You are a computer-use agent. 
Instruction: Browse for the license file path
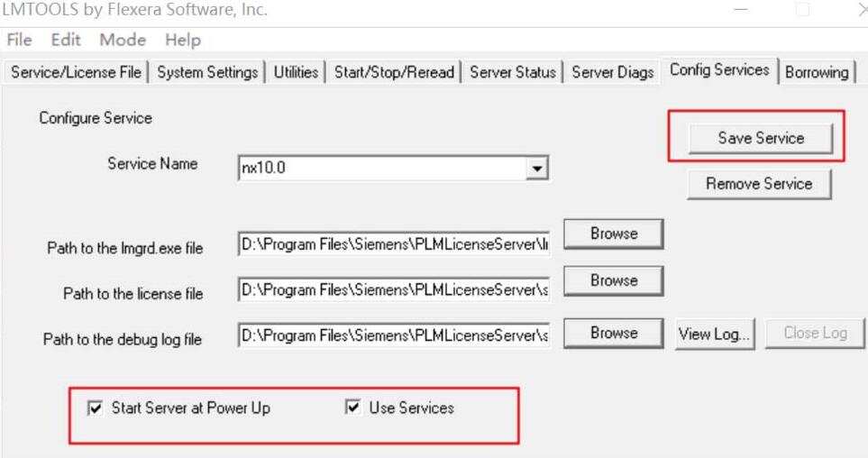[x=614, y=280]
